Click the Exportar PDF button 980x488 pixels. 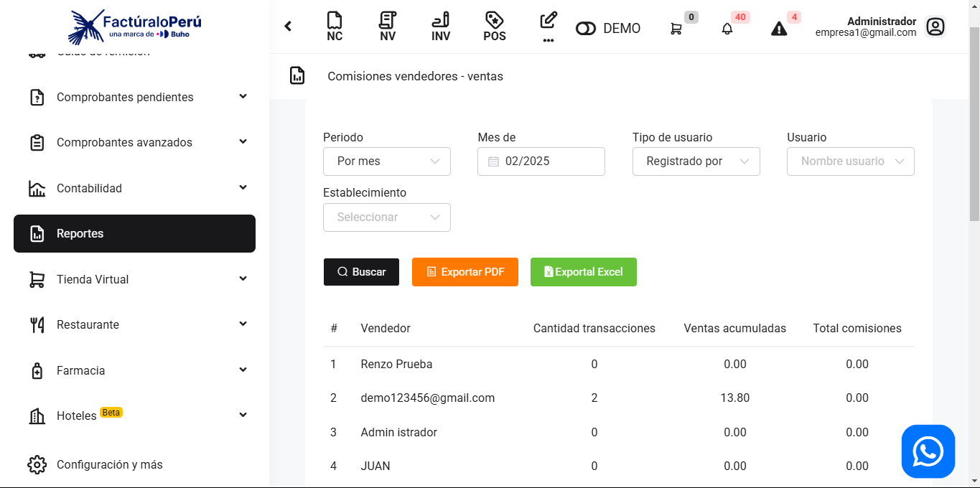[x=465, y=272]
